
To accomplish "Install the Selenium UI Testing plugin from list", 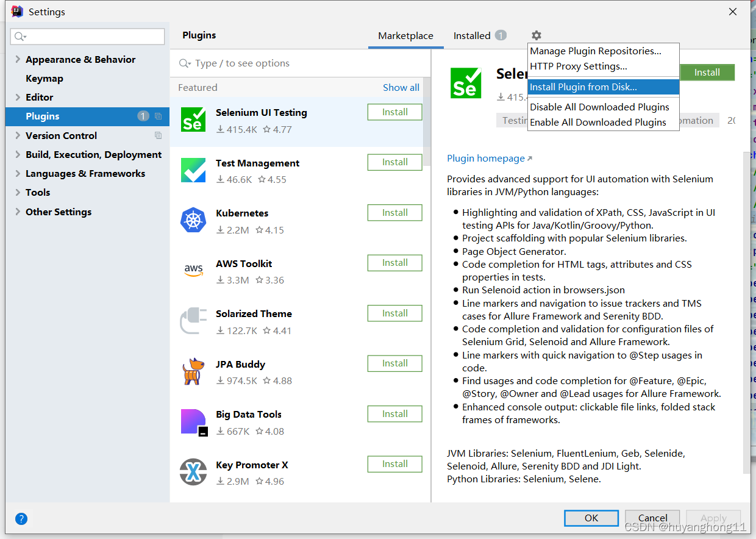I will click(x=394, y=112).
